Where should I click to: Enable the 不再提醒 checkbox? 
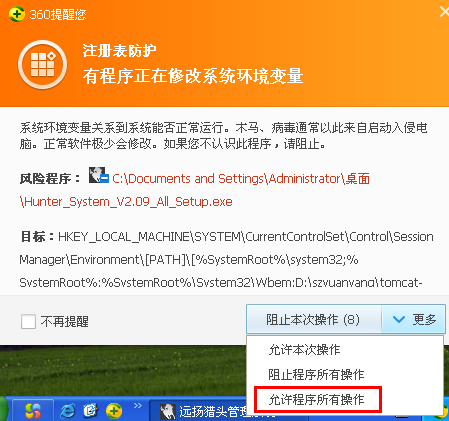pyautogui.click(x=28, y=322)
